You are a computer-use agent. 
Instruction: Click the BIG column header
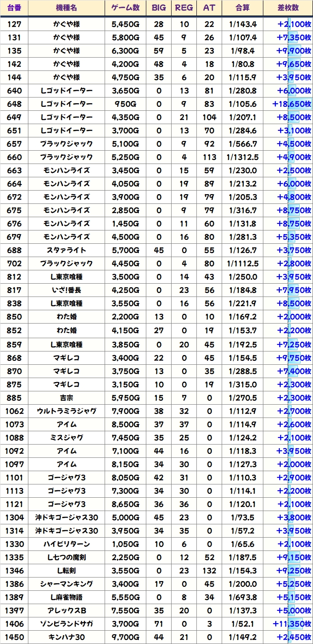pos(159,8)
